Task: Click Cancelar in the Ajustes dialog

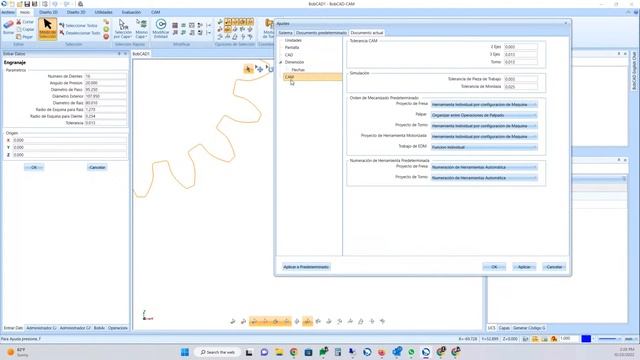Action: pyautogui.click(x=554, y=267)
